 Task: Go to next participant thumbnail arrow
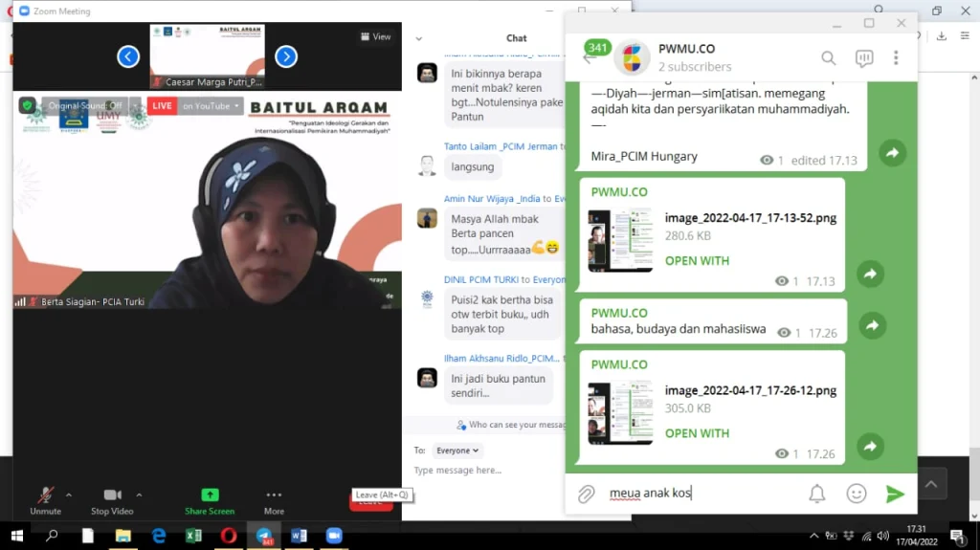click(x=286, y=56)
